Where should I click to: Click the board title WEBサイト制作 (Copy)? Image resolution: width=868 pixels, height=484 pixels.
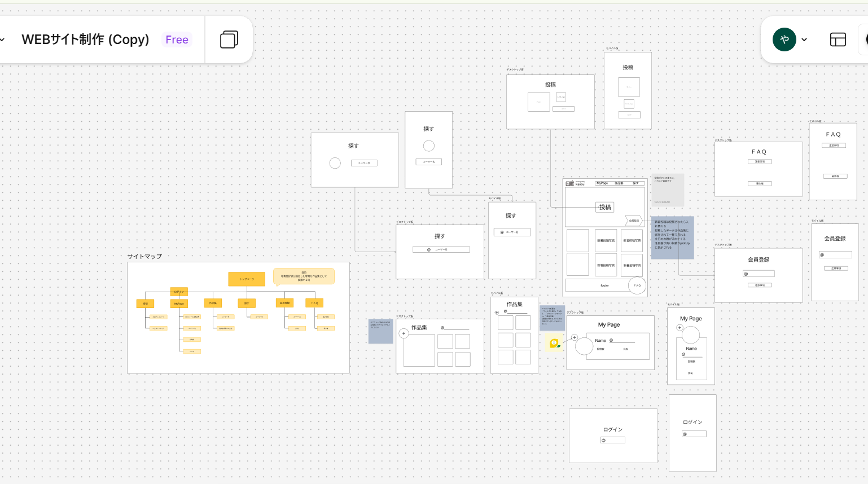85,39
